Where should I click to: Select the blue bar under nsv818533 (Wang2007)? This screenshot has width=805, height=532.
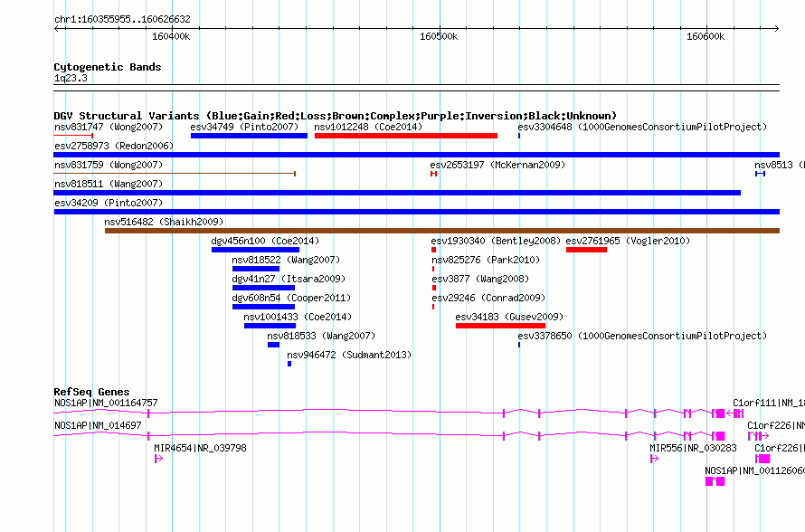274,345
